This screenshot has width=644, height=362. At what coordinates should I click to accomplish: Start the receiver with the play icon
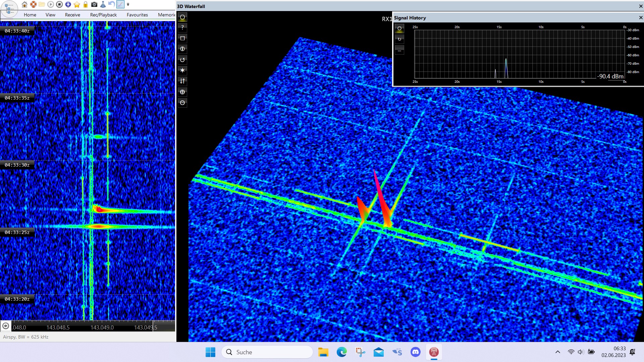pyautogui.click(x=51, y=4)
